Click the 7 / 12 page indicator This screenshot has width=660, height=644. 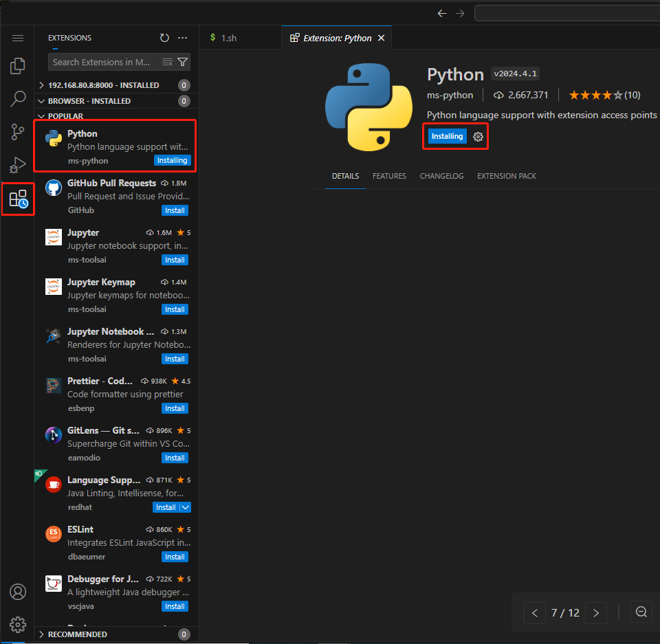[565, 613]
